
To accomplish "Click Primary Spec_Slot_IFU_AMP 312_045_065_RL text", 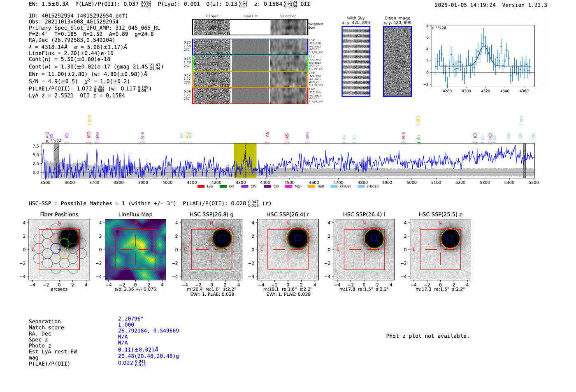I will click(x=95, y=28).
